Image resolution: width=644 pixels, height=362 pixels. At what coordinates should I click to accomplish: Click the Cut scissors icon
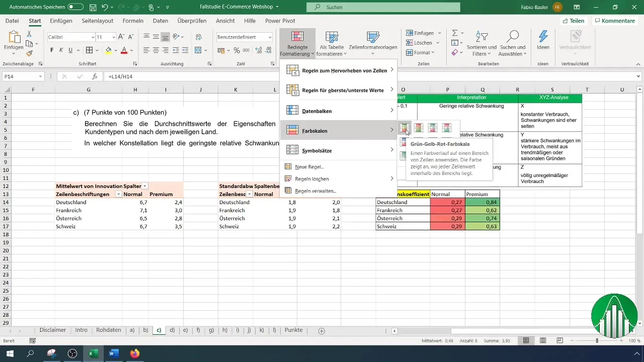29,34
